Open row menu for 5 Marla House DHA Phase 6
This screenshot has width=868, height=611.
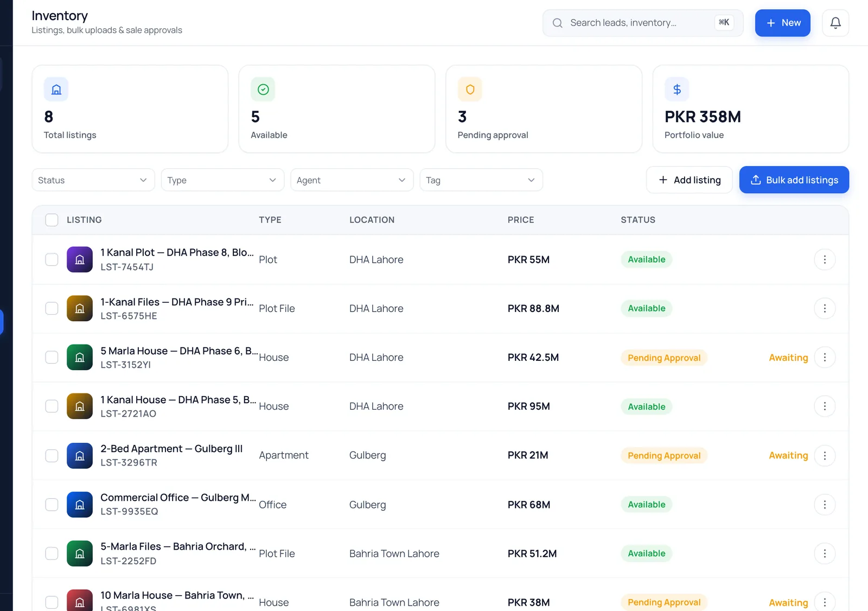825,357
